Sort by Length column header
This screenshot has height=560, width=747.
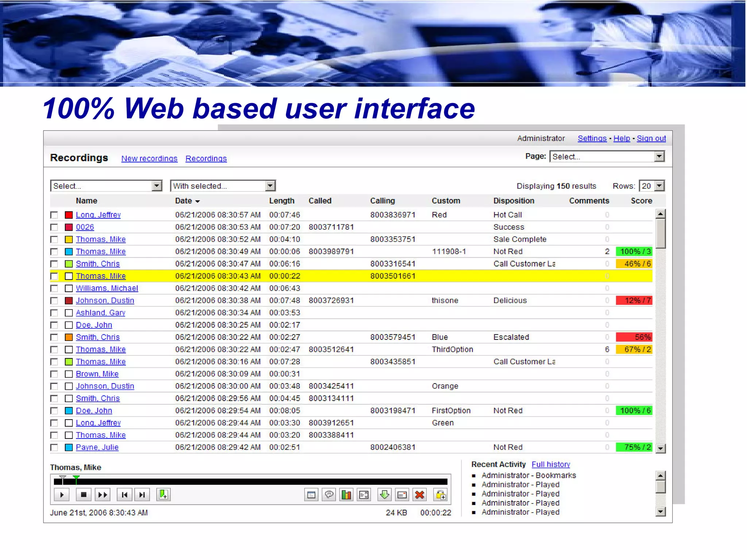pyautogui.click(x=282, y=201)
